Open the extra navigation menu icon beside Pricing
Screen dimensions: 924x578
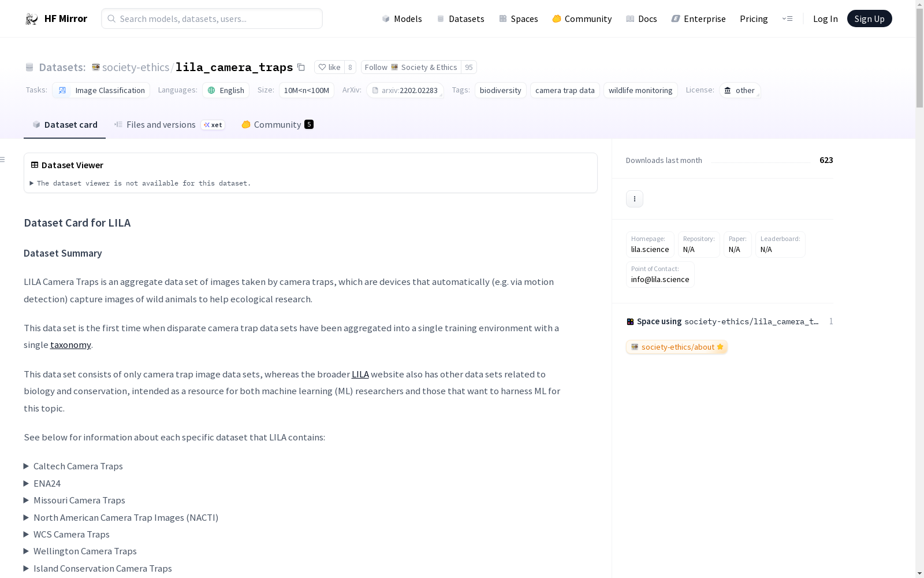click(x=787, y=18)
